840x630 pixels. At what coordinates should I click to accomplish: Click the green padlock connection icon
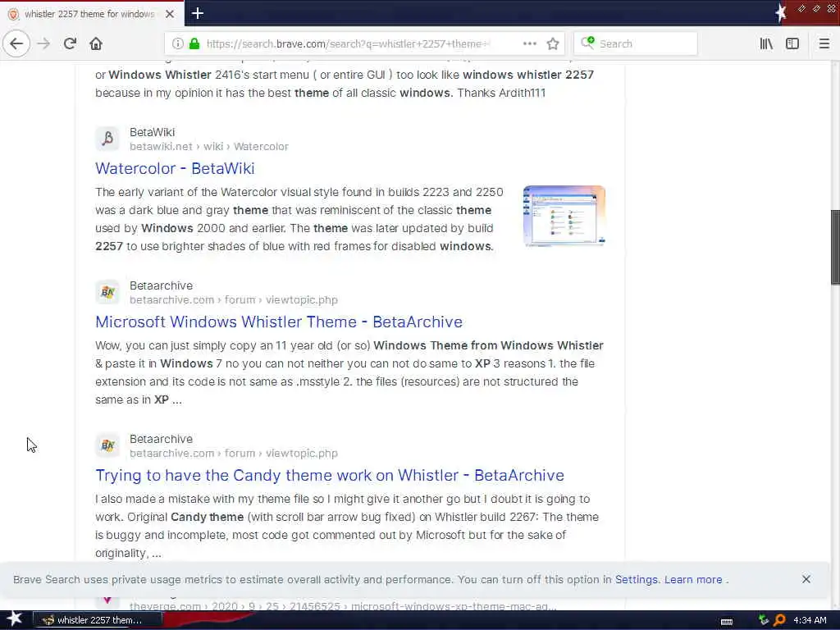click(194, 43)
